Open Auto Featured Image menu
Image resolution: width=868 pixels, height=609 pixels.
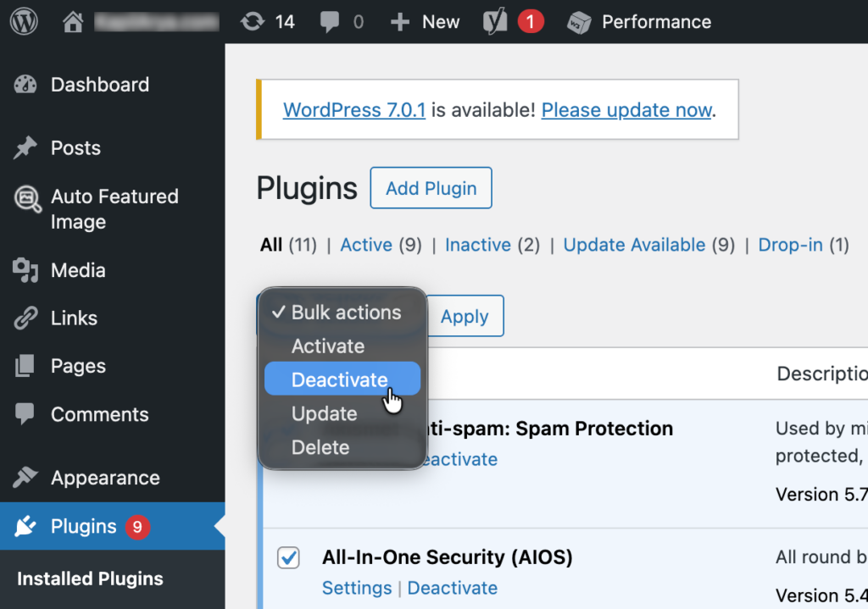point(114,209)
